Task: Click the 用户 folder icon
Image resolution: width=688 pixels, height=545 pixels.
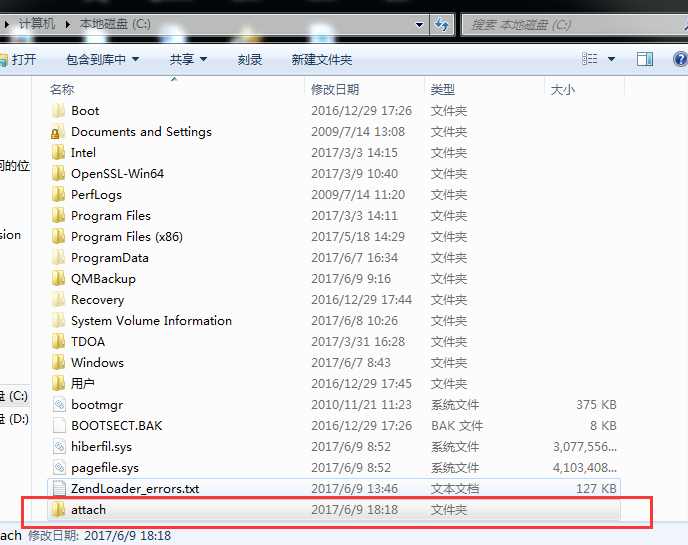Action: [x=58, y=384]
